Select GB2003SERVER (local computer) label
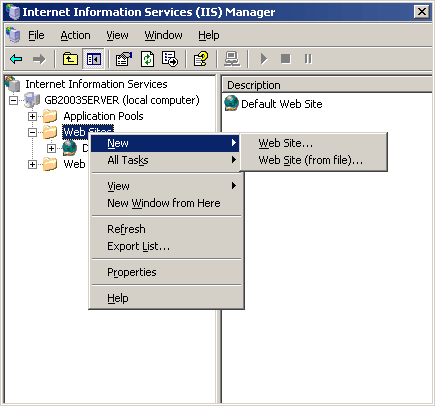Image resolution: width=435 pixels, height=406 pixels. pyautogui.click(x=122, y=100)
